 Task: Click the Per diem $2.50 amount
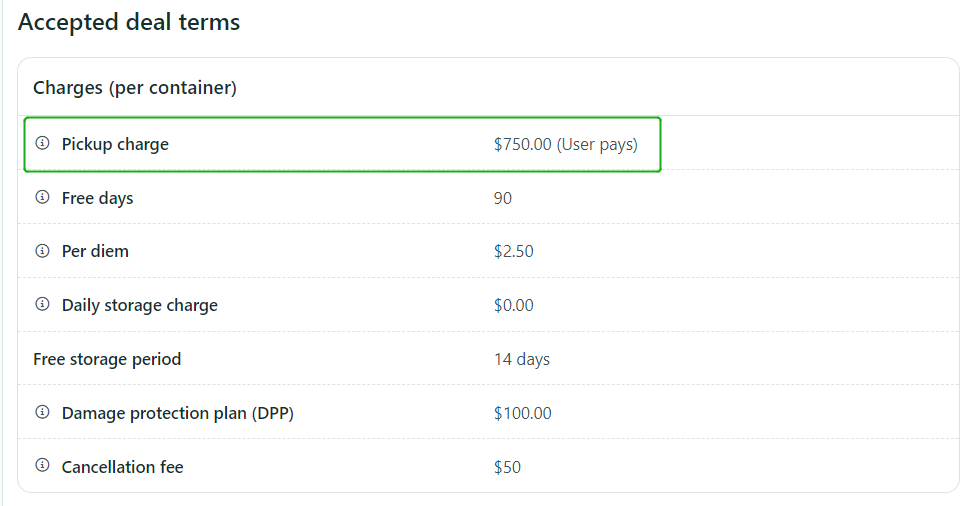coord(514,252)
